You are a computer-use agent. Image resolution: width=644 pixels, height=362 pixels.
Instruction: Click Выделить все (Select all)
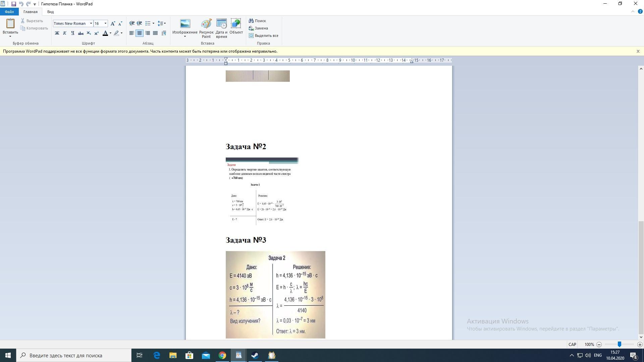264,36
